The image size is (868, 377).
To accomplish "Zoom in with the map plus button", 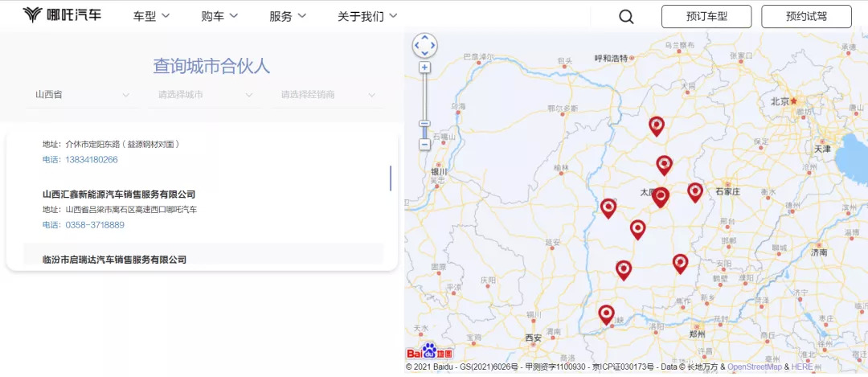I will [424, 68].
